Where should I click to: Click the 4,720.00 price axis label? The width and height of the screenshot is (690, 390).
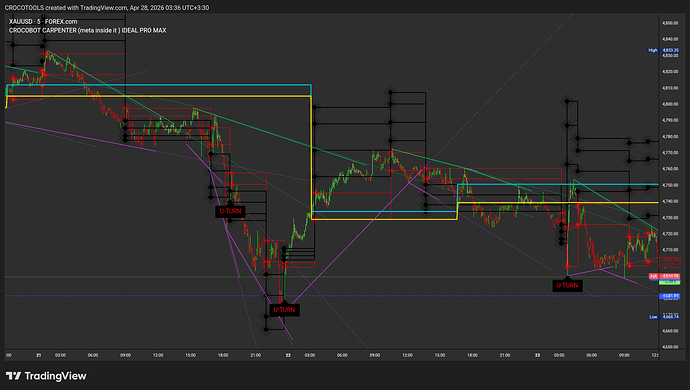pos(670,234)
